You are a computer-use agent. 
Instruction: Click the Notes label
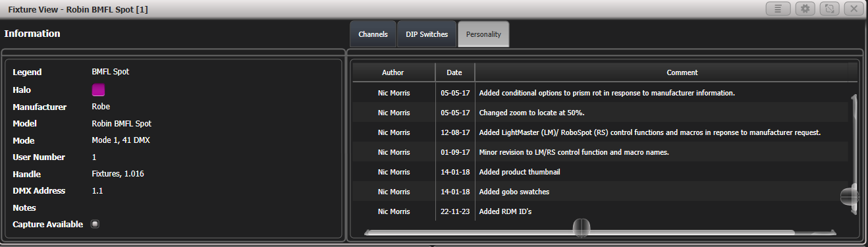(x=24, y=207)
